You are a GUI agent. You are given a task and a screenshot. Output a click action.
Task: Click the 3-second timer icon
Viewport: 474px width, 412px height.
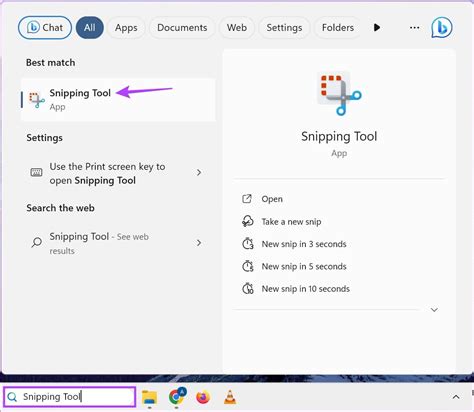coord(248,244)
